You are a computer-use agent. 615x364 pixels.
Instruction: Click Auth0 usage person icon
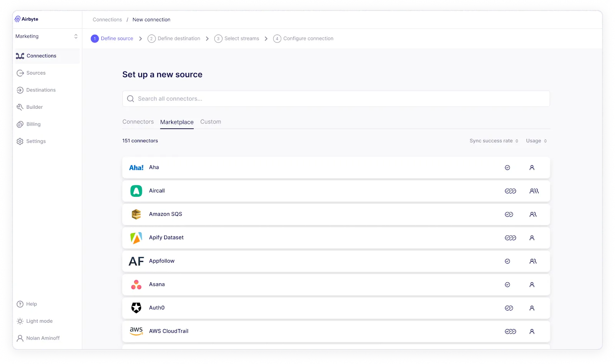pos(532,308)
